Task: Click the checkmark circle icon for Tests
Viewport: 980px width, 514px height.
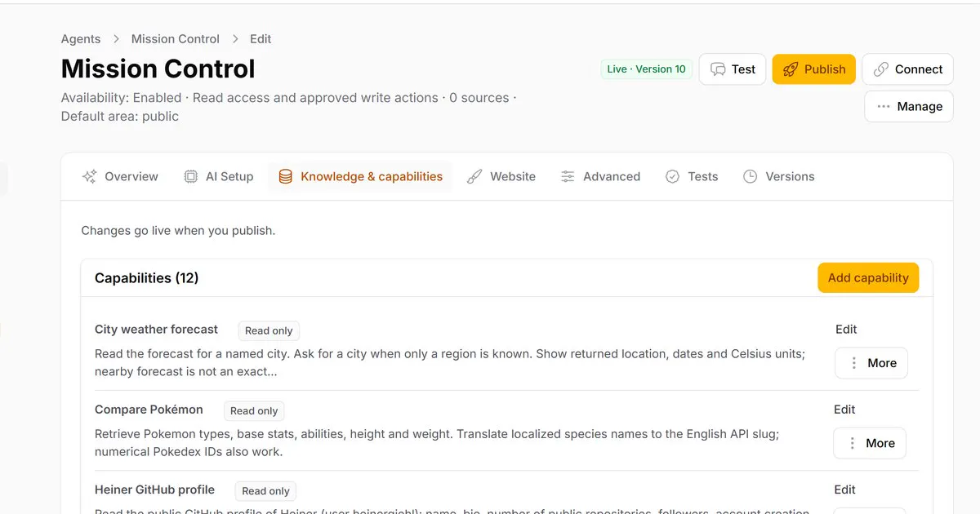Action: pos(672,176)
